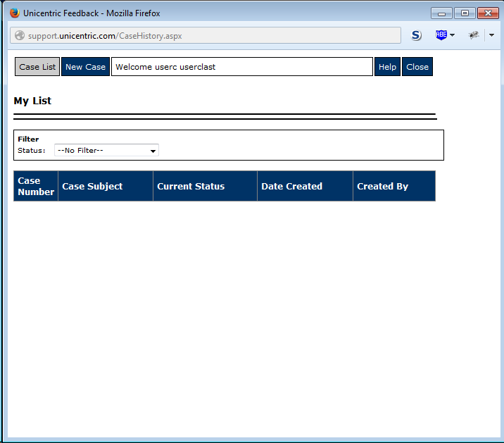Open the toolbar overflow dropdown arrow
504x443 pixels.
tap(491, 35)
